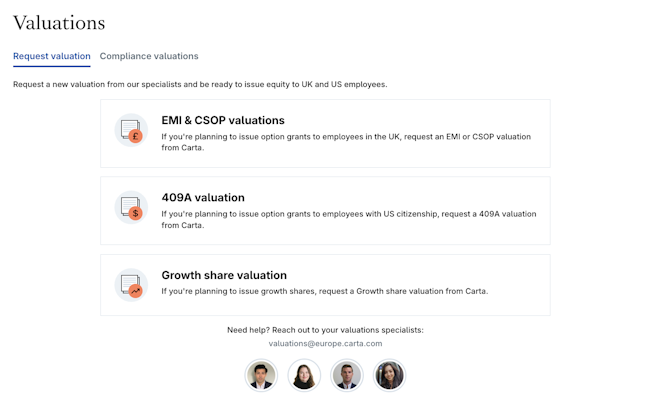The width and height of the screenshot is (650, 418).
Task: Click the Growth share chart document icon
Action: click(x=131, y=286)
